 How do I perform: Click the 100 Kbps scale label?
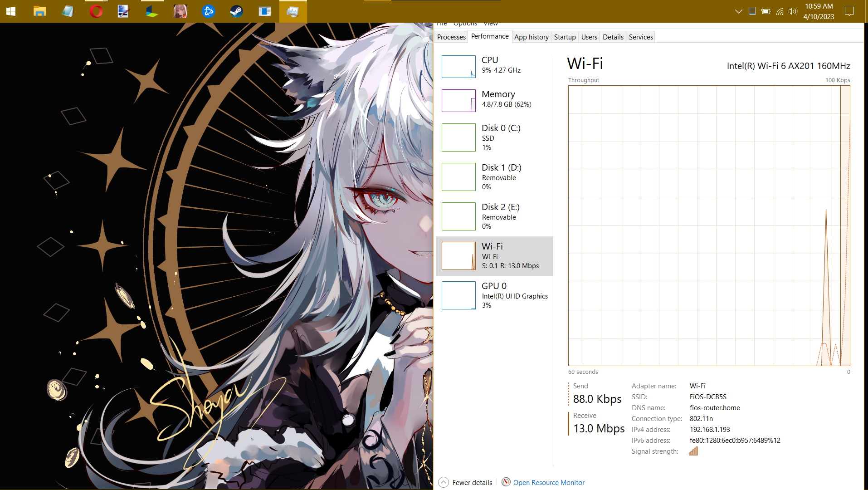coord(837,80)
